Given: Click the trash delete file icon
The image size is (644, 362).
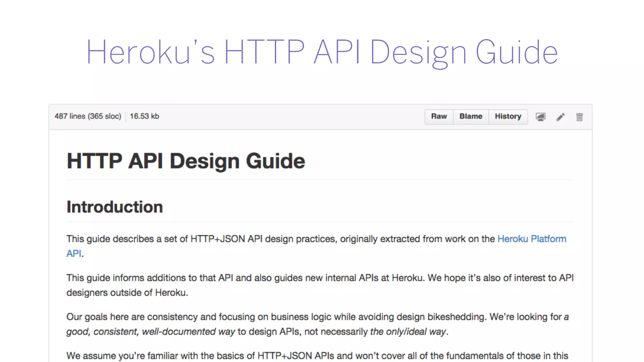Looking at the screenshot, I should tap(580, 117).
